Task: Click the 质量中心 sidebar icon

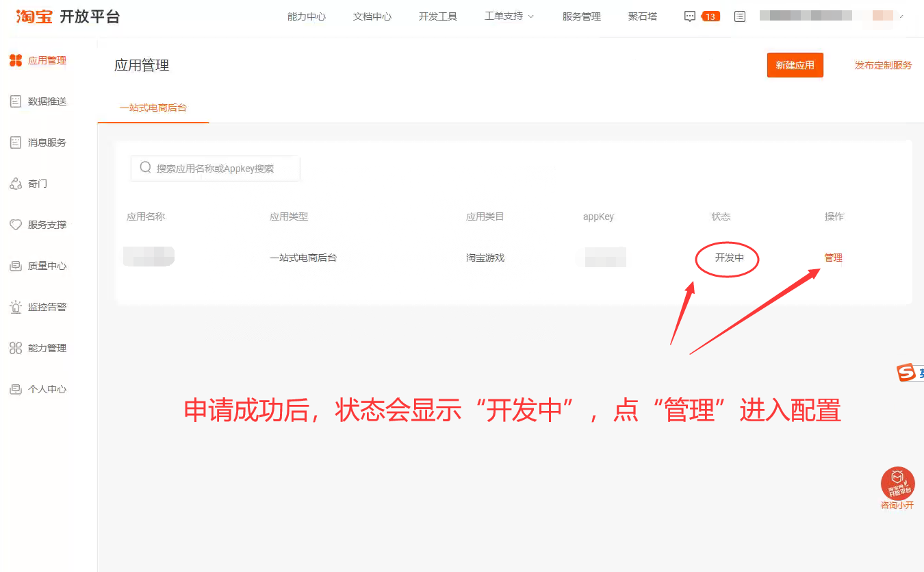Action: click(x=16, y=266)
